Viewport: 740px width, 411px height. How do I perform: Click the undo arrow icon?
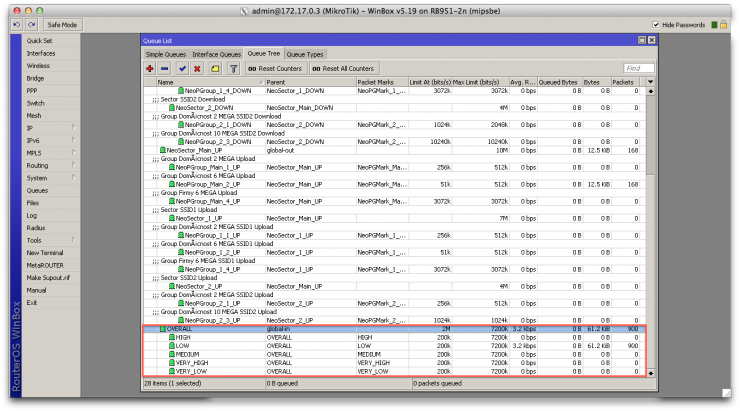tap(17, 25)
